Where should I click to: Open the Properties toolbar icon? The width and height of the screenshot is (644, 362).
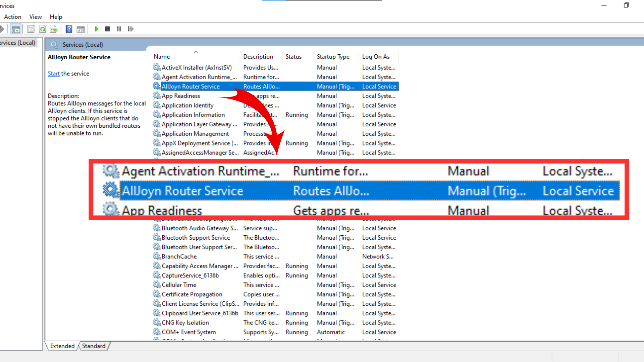(x=31, y=29)
